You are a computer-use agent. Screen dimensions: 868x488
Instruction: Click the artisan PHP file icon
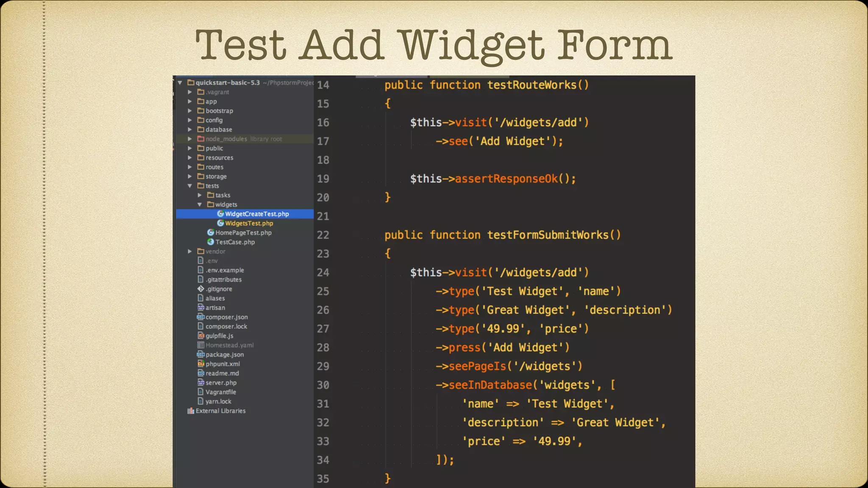point(201,308)
